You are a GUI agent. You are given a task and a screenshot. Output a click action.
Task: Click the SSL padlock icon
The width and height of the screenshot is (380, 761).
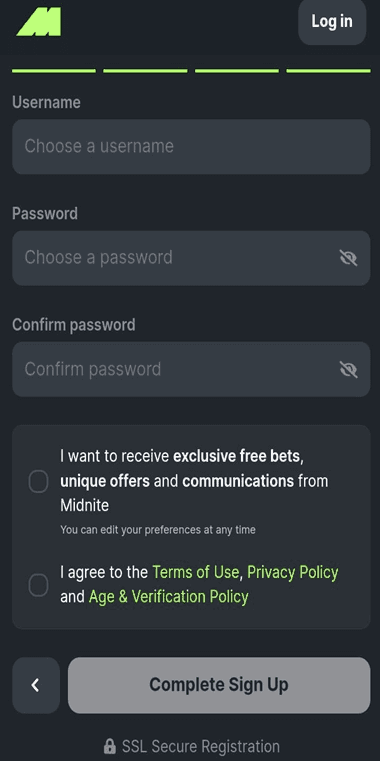[x=110, y=746]
